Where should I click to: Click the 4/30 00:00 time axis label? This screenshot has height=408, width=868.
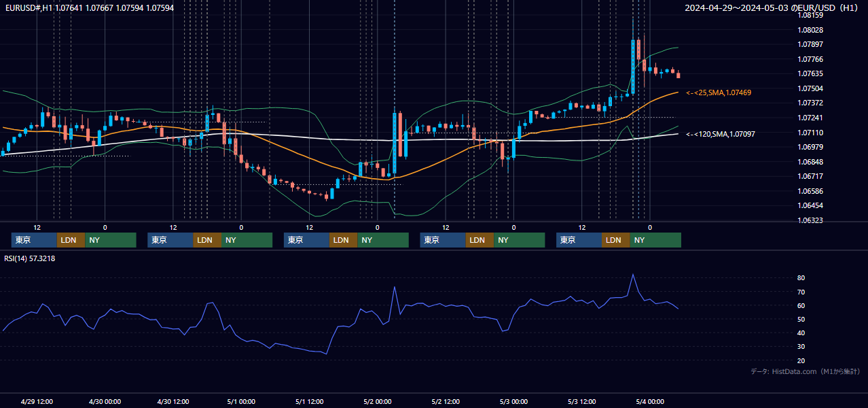pyautogui.click(x=105, y=401)
